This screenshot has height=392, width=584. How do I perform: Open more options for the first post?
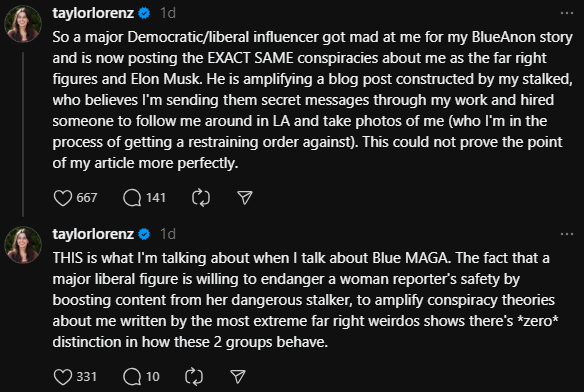point(567,13)
